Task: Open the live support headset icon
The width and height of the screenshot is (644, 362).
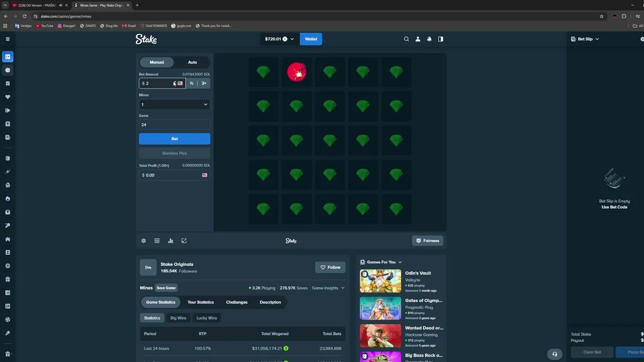Action: pos(555,354)
